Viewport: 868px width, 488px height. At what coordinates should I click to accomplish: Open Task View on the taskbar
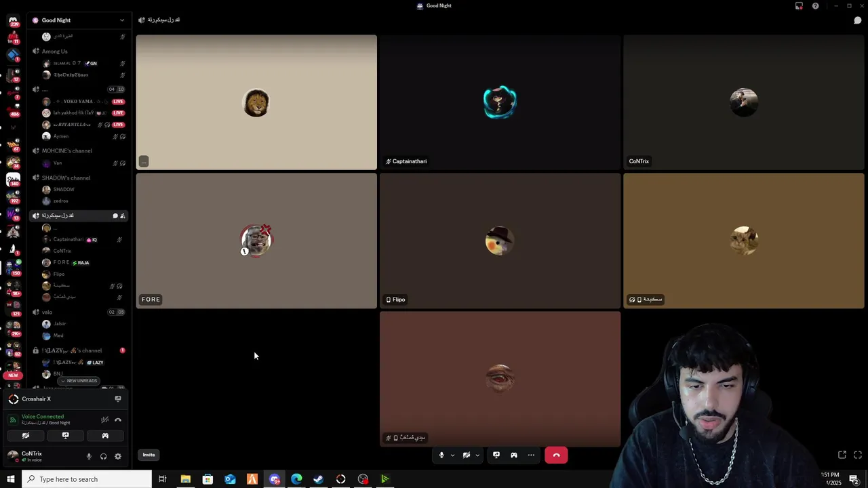coord(163,479)
